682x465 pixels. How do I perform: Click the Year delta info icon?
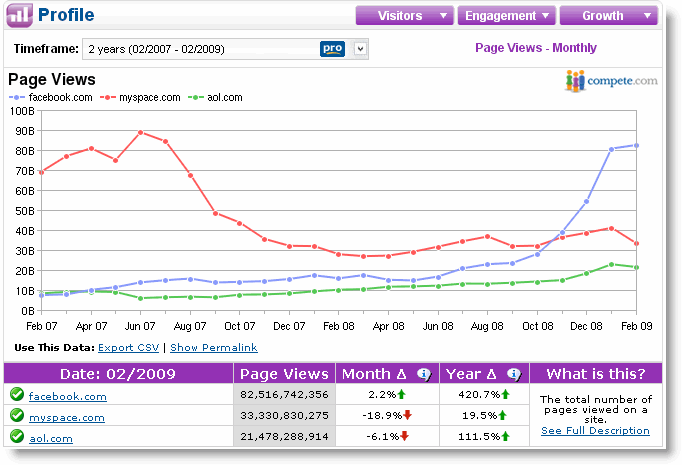[514, 374]
